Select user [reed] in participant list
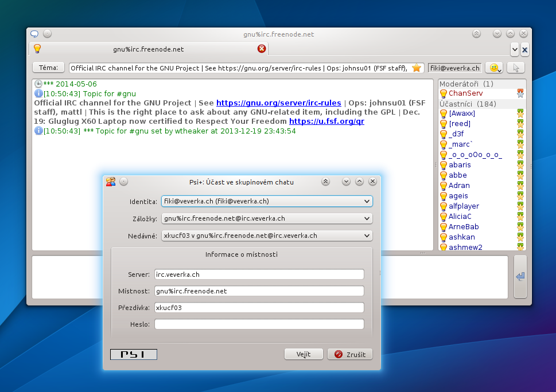Image resolution: width=556 pixels, height=392 pixels. (482, 124)
